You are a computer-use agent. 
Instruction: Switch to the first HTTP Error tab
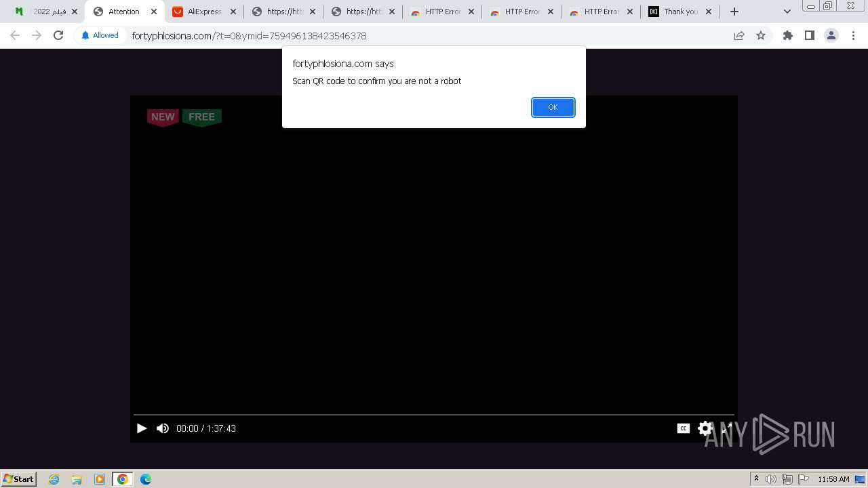click(x=441, y=12)
